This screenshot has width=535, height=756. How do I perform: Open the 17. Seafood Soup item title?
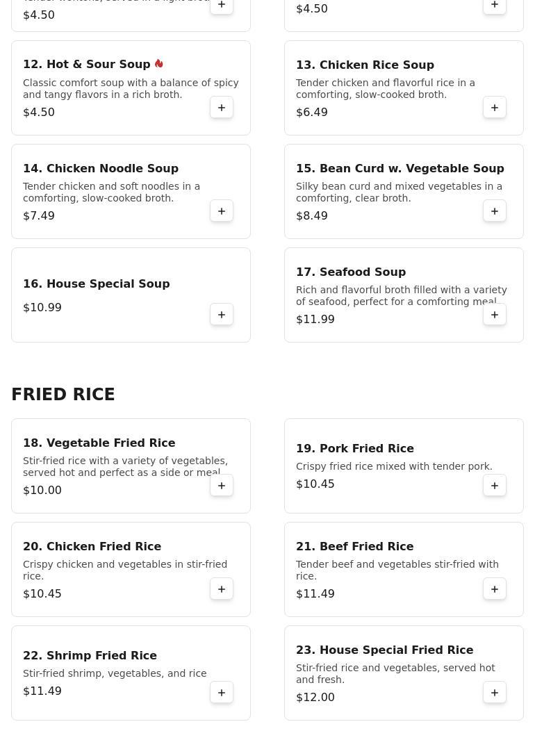[351, 272]
